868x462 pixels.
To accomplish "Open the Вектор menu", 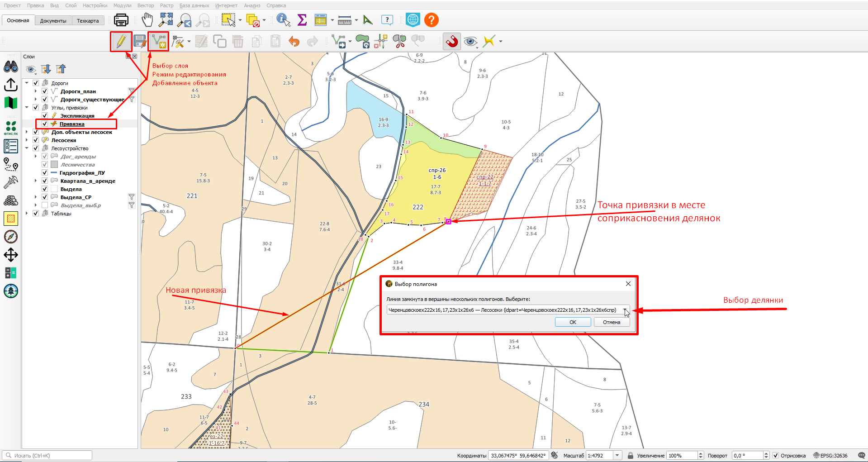I will [x=146, y=5].
